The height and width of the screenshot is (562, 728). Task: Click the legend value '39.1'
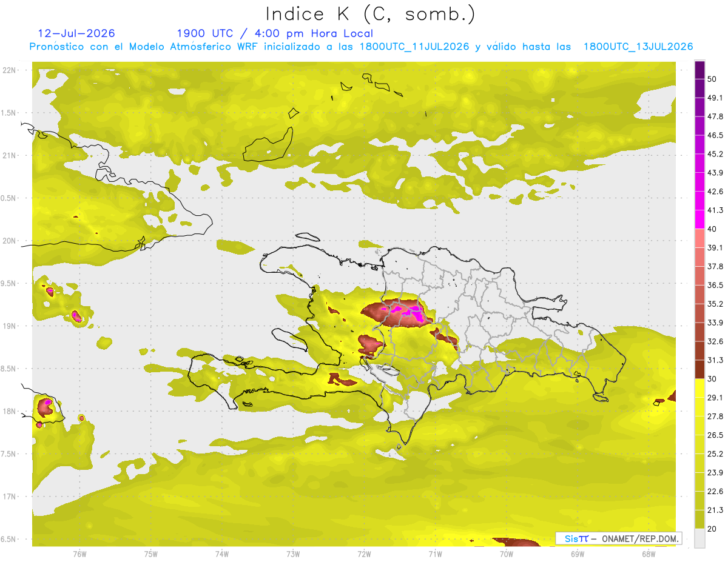(716, 247)
